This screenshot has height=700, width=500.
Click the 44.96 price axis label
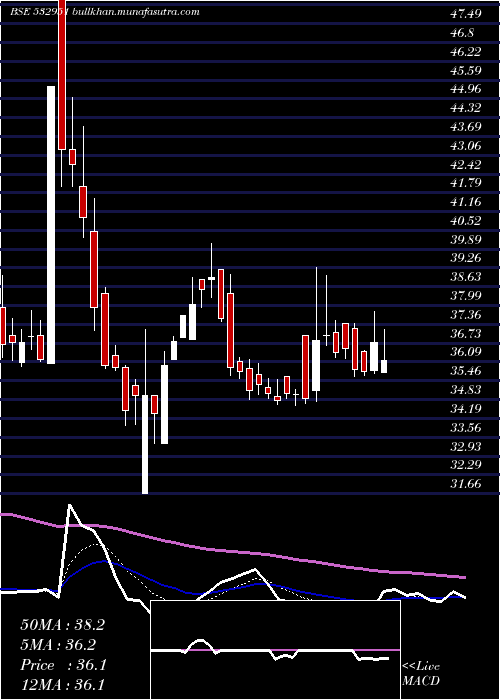click(x=466, y=89)
